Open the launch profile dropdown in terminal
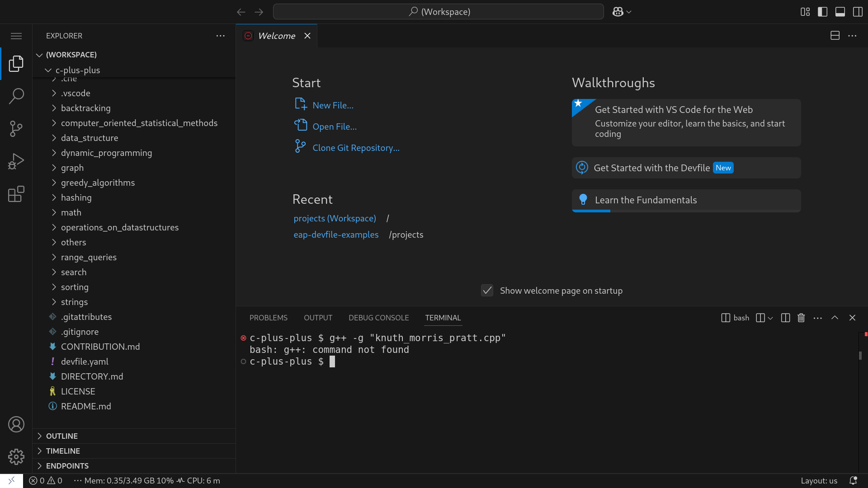This screenshot has width=868, height=488. pyautogui.click(x=770, y=318)
